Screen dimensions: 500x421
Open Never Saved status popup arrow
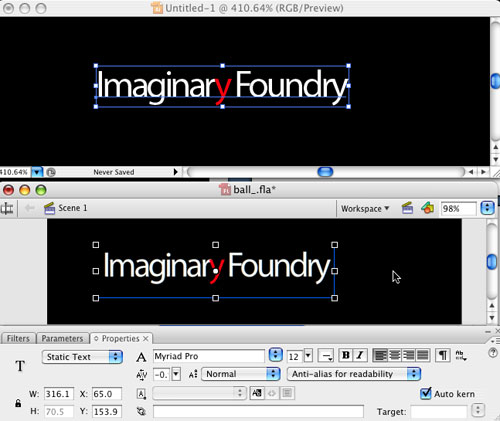click(x=176, y=172)
